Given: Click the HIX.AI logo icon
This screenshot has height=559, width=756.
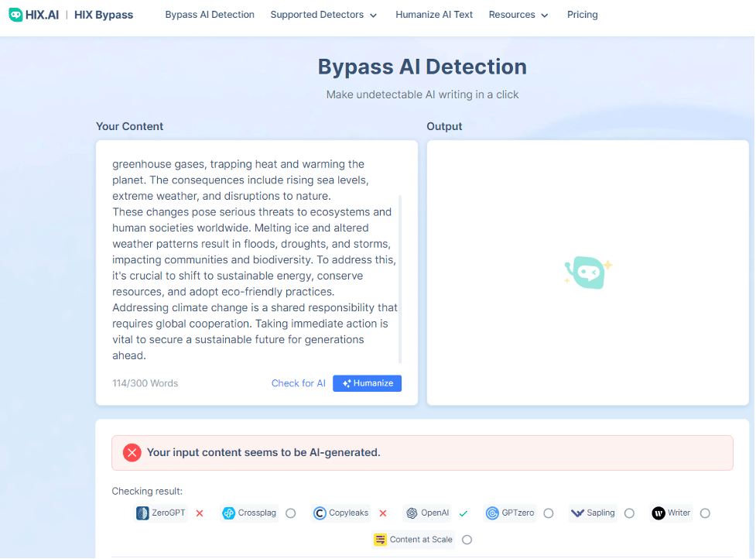Looking at the screenshot, I should tap(15, 14).
